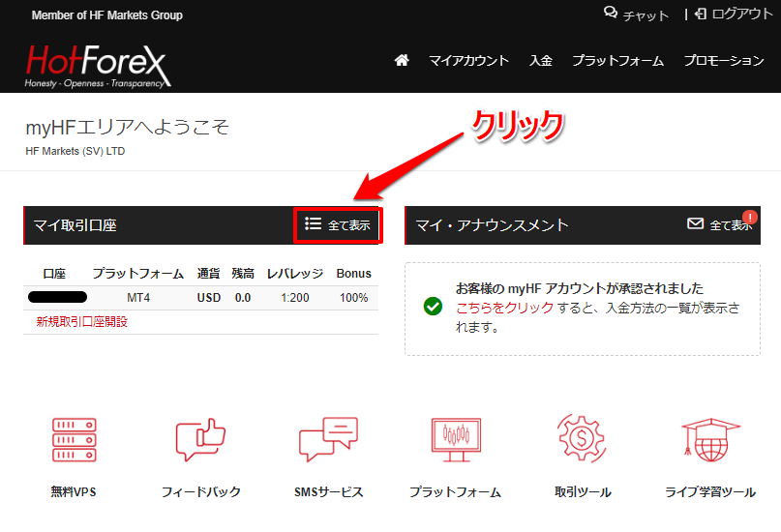Click the 100% Bonus value
Viewport: 781px width, 532px height.
pyautogui.click(x=353, y=298)
